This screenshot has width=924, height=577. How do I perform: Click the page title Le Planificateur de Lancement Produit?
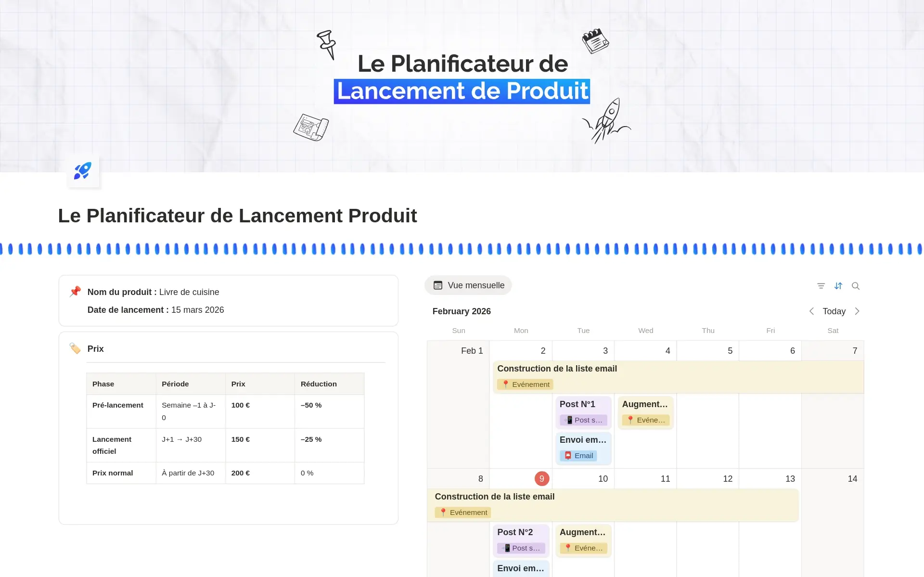[237, 216]
